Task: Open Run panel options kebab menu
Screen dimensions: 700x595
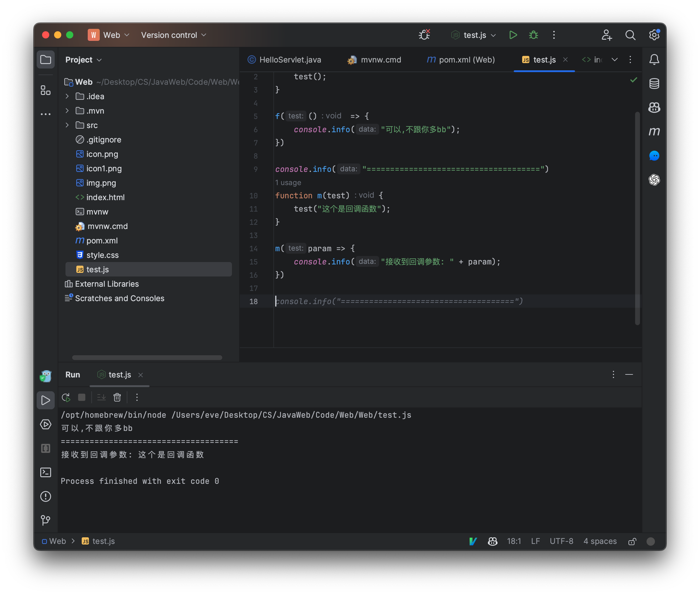Action: click(x=613, y=375)
